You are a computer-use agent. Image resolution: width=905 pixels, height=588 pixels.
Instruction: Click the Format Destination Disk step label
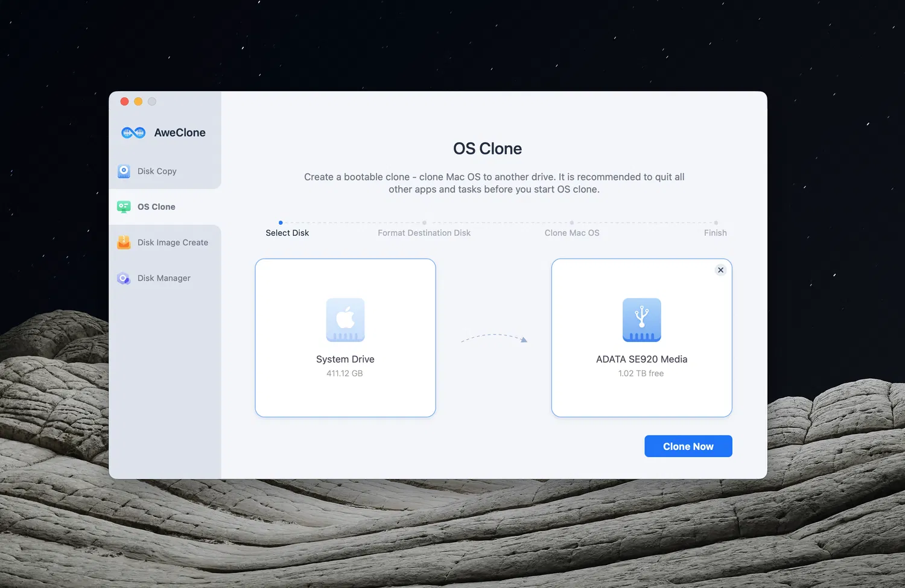click(424, 233)
